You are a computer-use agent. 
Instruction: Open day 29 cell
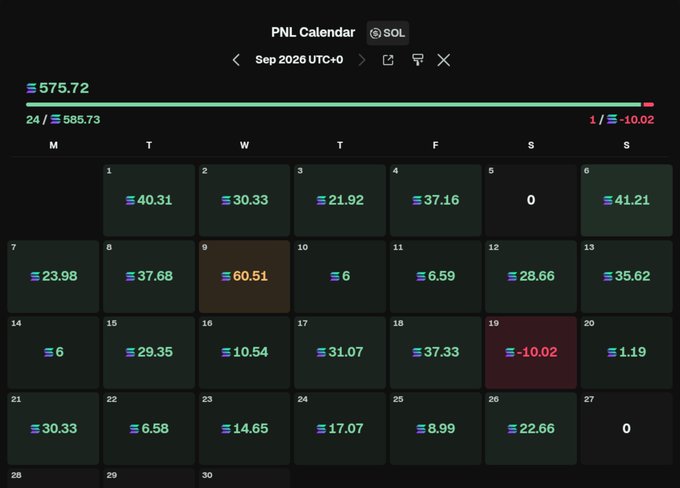tap(149, 478)
